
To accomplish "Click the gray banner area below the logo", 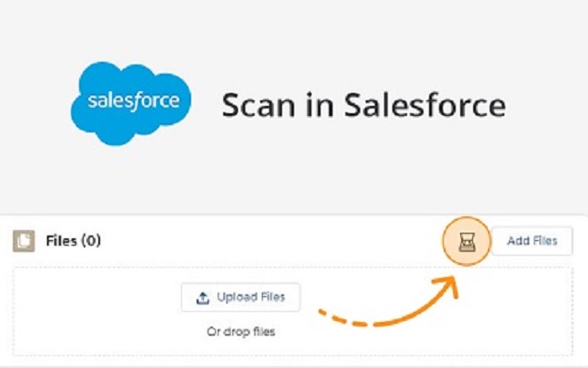I will [294, 184].
